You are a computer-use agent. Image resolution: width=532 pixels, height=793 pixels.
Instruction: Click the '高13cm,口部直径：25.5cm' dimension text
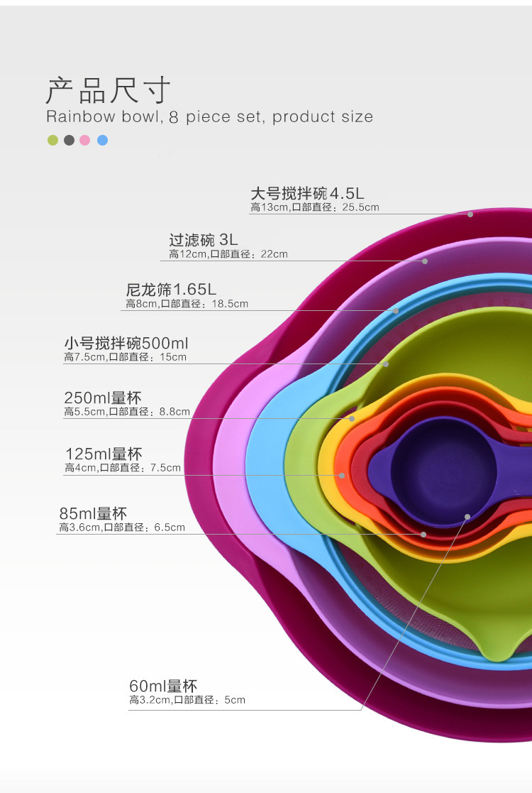point(315,207)
